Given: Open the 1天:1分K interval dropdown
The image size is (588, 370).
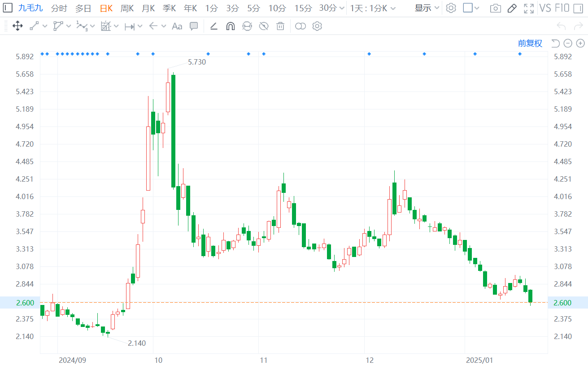Looking at the screenshot, I should (x=373, y=8).
